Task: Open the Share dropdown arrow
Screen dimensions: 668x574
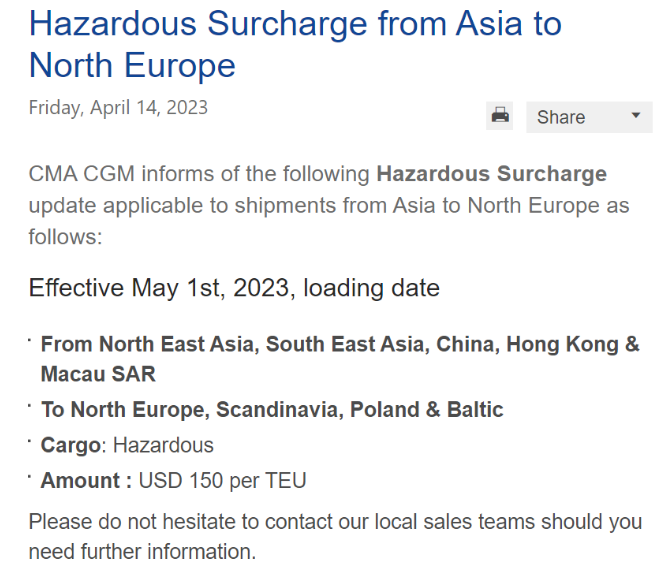Action: tap(635, 116)
